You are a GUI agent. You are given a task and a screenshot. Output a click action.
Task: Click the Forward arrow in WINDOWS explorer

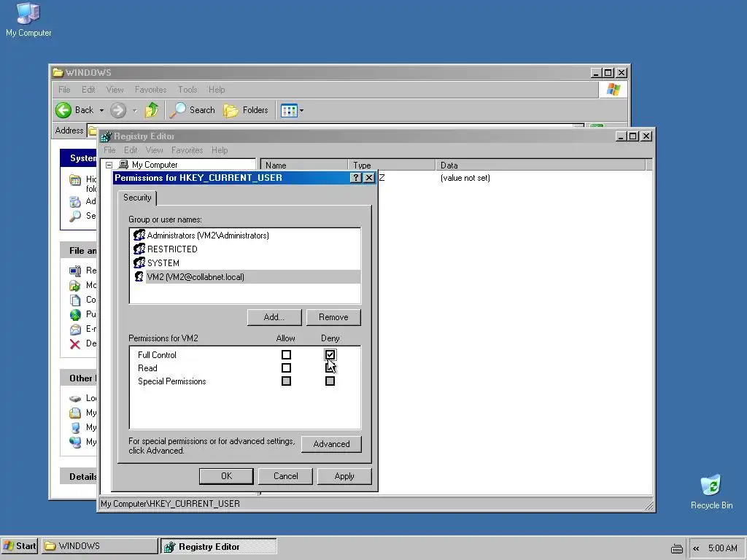tap(118, 110)
